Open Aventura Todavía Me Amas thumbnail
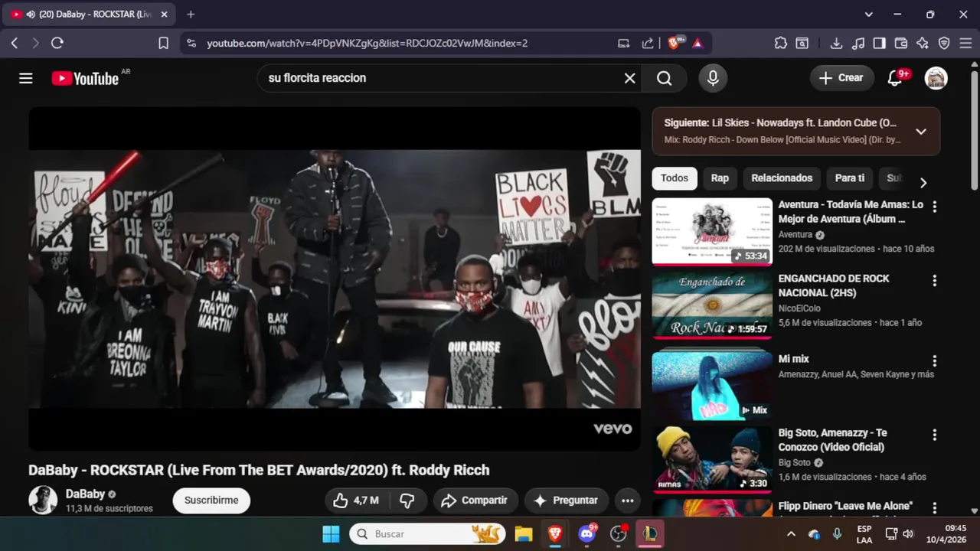 point(712,232)
